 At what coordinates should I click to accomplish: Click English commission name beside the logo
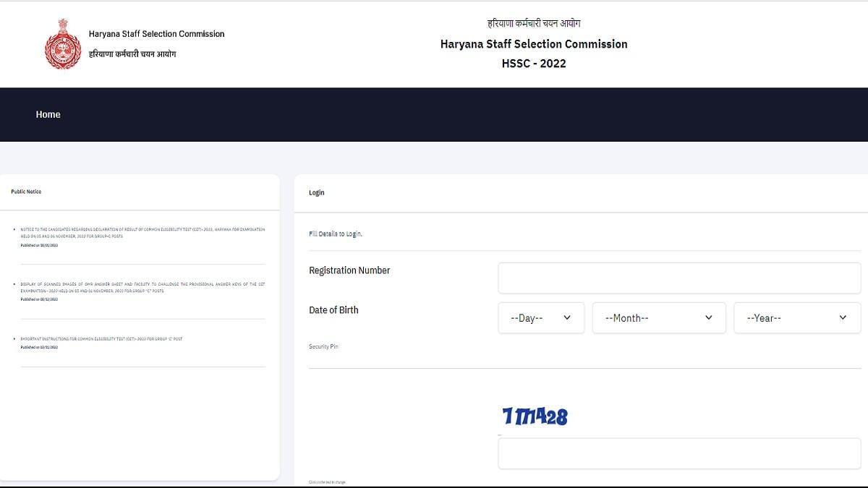[x=156, y=34]
